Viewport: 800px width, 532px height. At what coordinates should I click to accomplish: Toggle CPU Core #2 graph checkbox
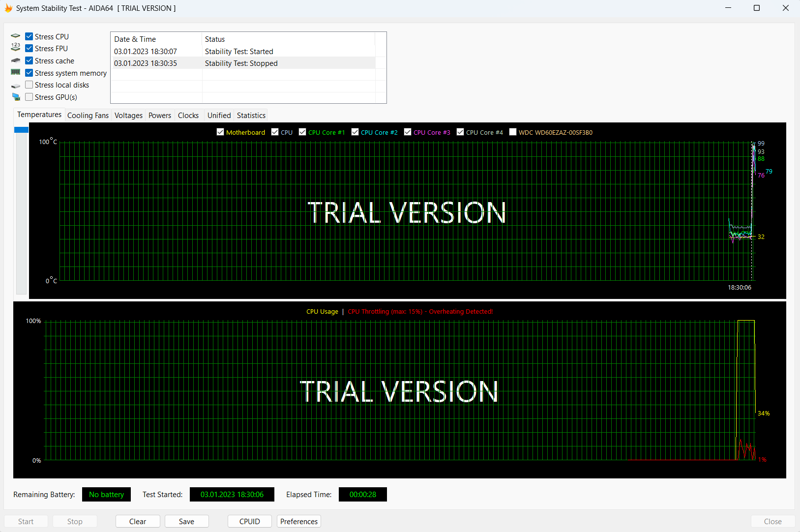[355, 132]
